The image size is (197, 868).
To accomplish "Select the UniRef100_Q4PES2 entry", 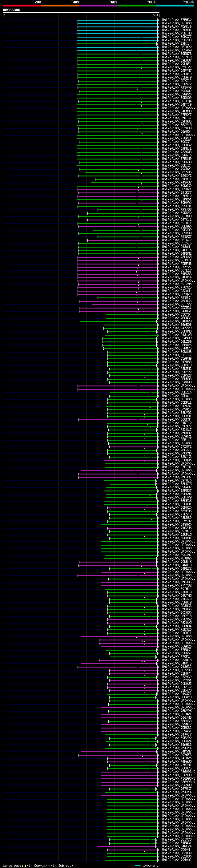I will tap(177, 569).
